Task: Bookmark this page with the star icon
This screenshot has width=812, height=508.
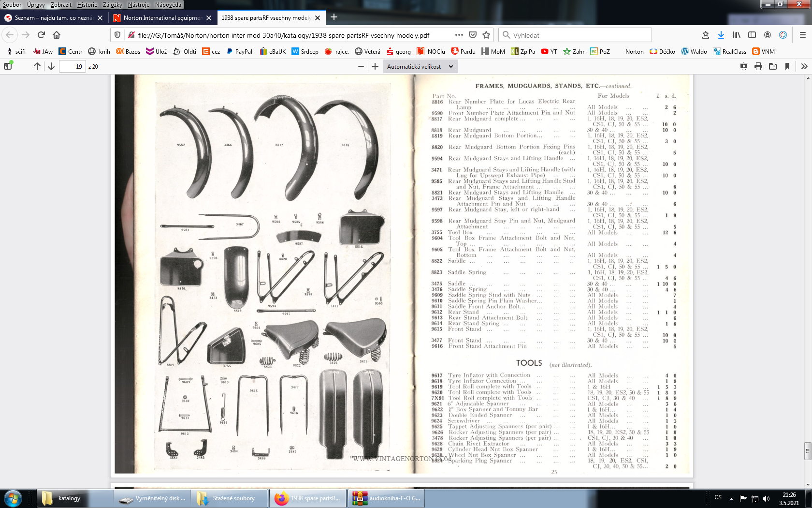Action: pyautogui.click(x=486, y=35)
